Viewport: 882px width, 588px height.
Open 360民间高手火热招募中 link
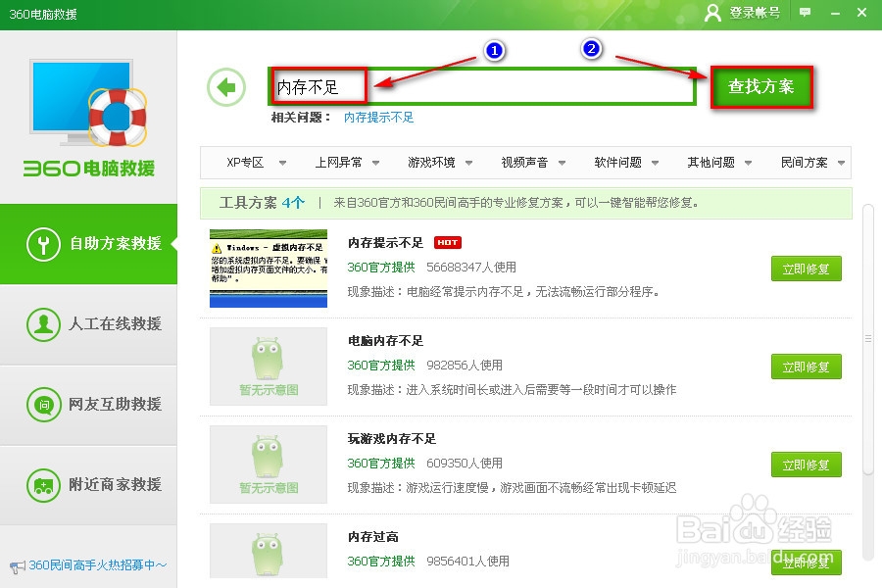[98, 564]
